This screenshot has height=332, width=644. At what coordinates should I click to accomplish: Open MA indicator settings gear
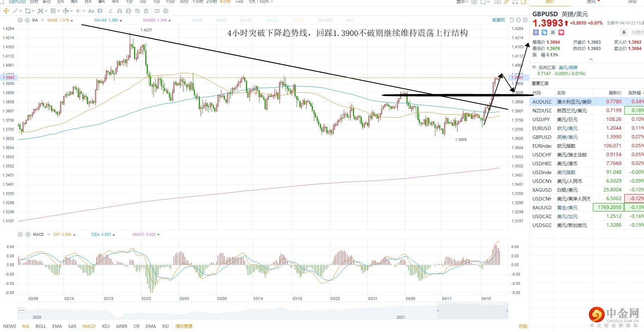(20, 20)
